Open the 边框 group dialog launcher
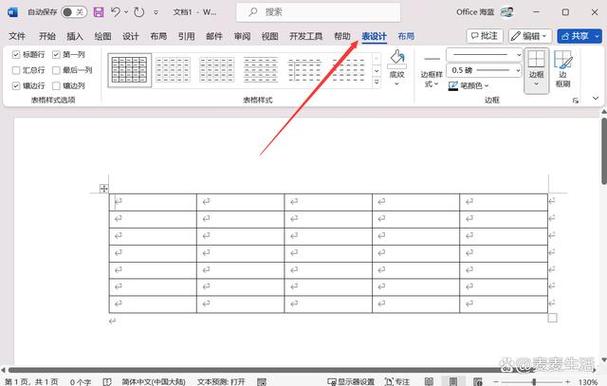Viewport: 607px width, 386px height. tap(576, 101)
